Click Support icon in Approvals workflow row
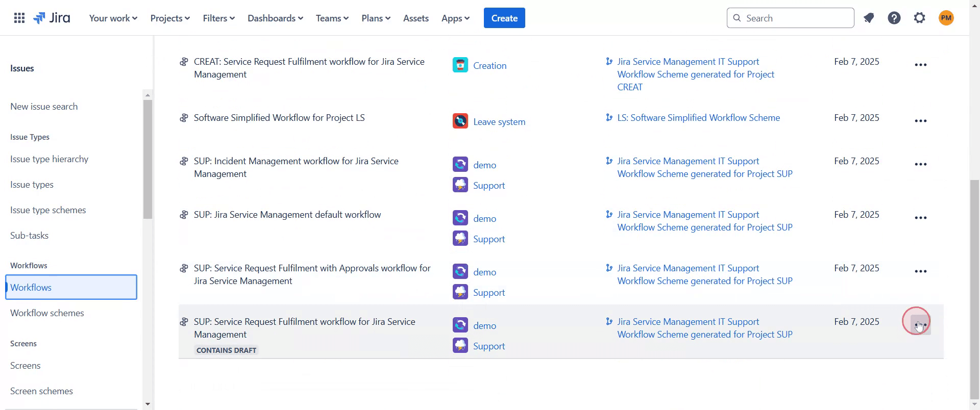The image size is (980, 410). (460, 292)
